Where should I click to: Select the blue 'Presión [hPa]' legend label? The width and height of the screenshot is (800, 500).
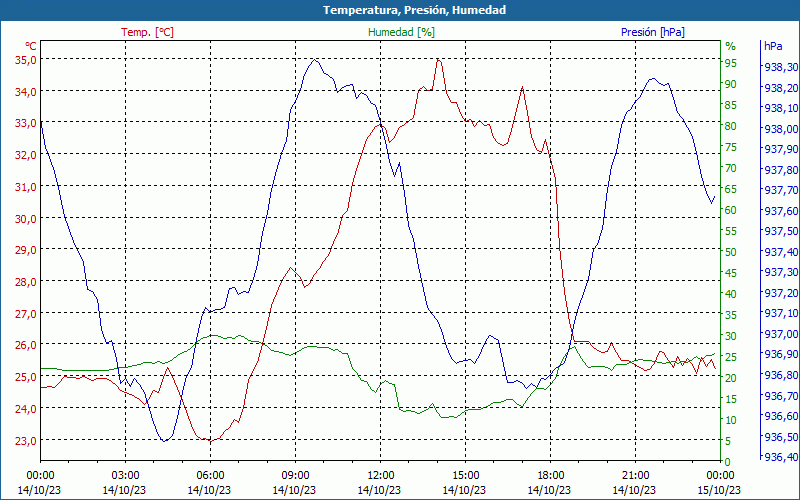[653, 32]
